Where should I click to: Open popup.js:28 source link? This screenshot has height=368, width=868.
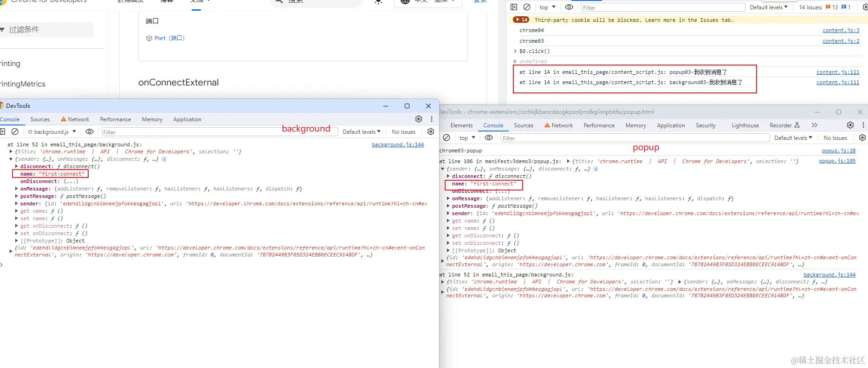838,151
